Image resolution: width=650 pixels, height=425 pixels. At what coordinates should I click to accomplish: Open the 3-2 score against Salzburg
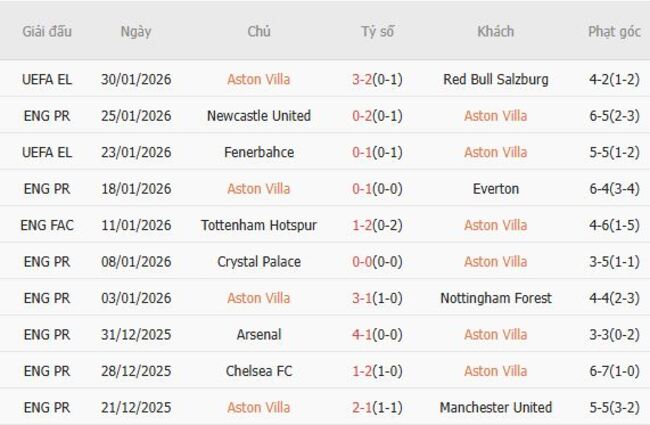pos(365,80)
